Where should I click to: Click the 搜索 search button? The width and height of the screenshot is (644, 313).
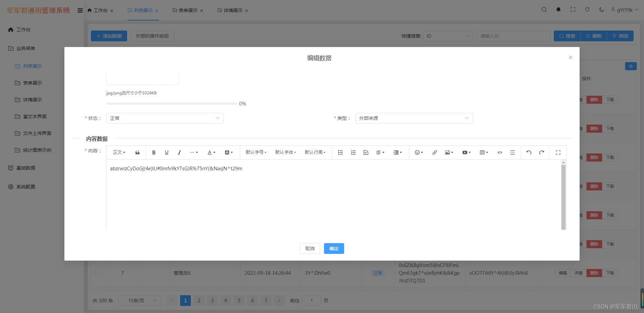567,36
